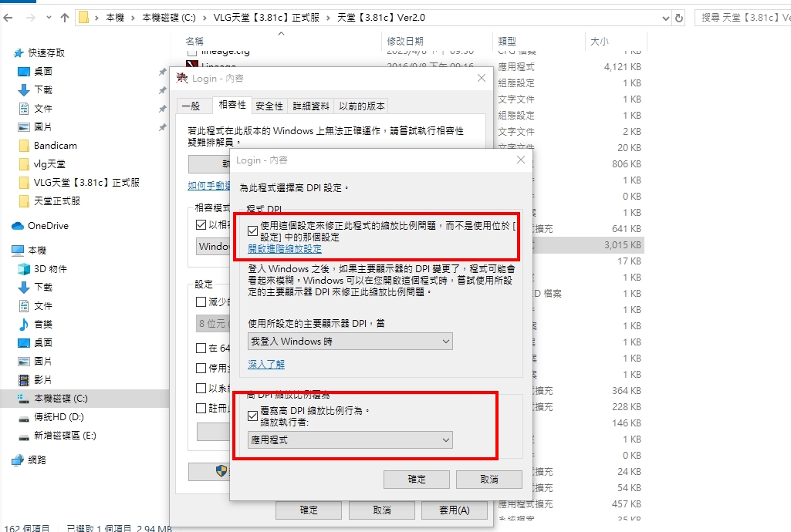Toggle the 在 640 resolution checkbox
Image resolution: width=791 pixels, height=532 pixels.
(x=201, y=348)
